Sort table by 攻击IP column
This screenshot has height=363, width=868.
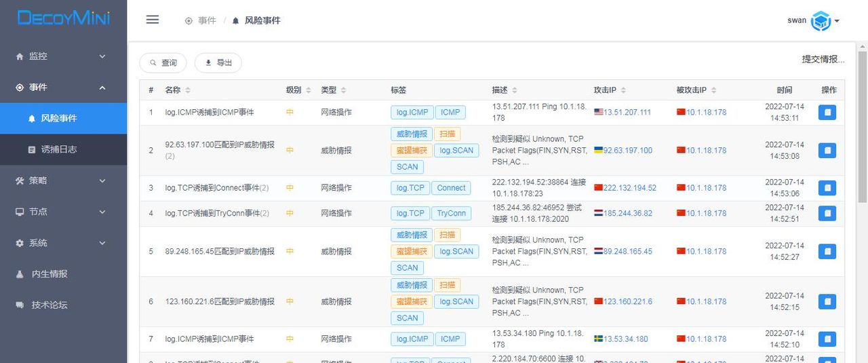623,90
